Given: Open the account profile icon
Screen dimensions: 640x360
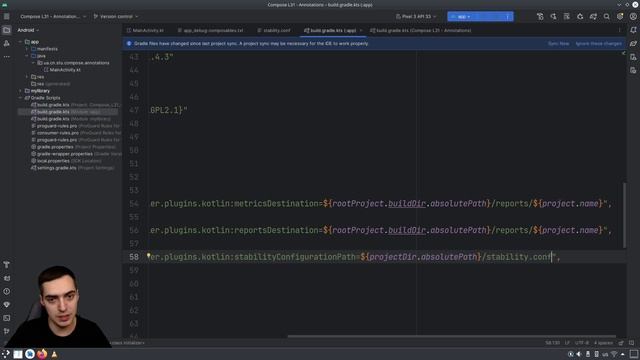Looking at the screenshot, I should pyautogui.click(x=633, y=16).
